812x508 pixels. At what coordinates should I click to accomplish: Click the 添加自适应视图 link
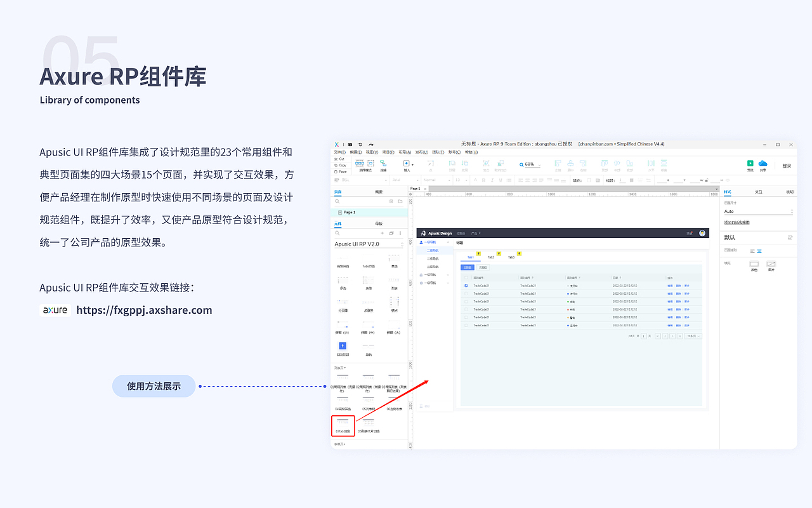pyautogui.click(x=737, y=223)
